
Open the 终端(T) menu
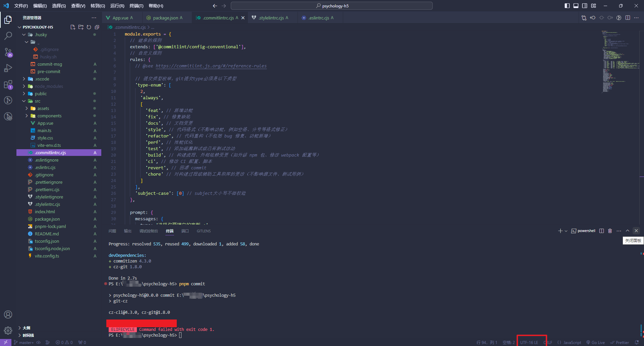pyautogui.click(x=136, y=6)
